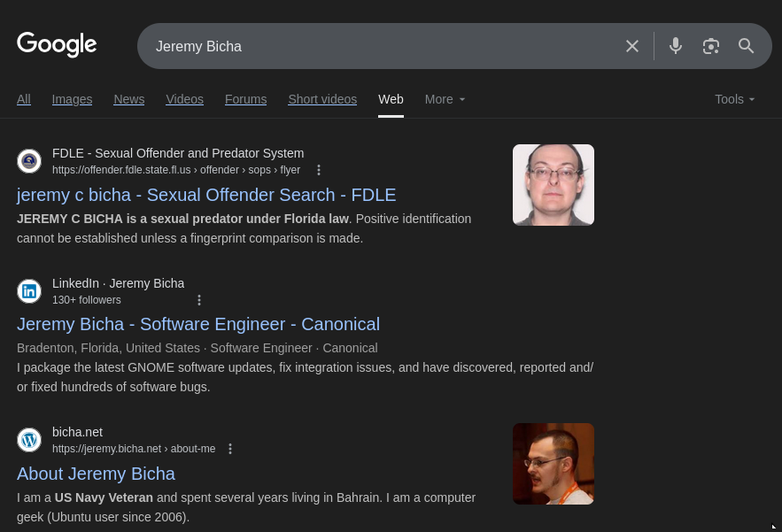782x532 pixels.
Task: Switch to the News tab
Action: (129, 99)
